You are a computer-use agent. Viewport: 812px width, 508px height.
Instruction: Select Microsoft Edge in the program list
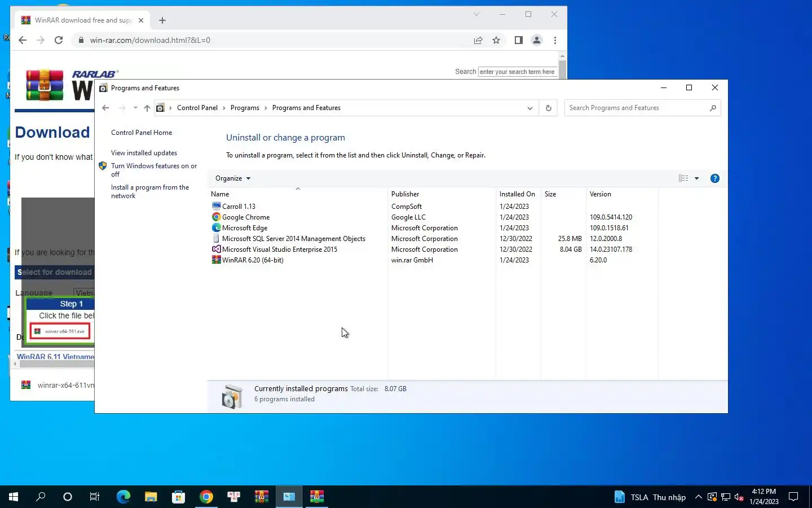[245, 228]
